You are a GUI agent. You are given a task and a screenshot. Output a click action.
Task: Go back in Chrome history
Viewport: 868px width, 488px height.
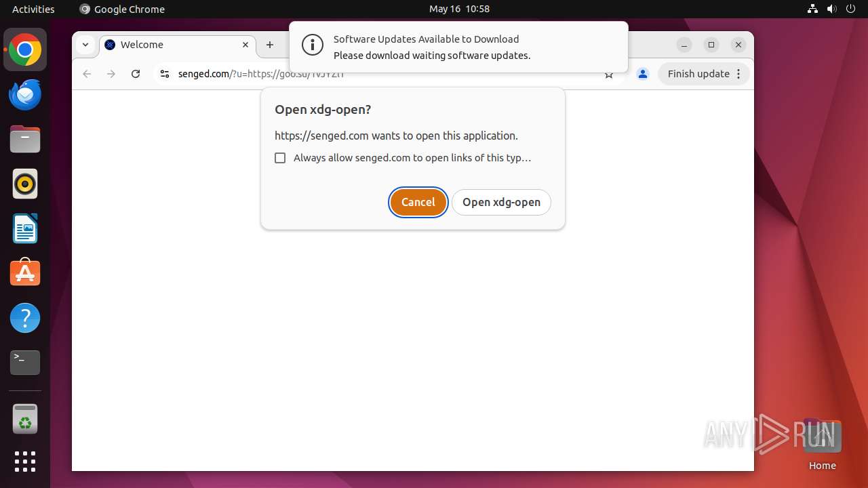[x=87, y=74]
